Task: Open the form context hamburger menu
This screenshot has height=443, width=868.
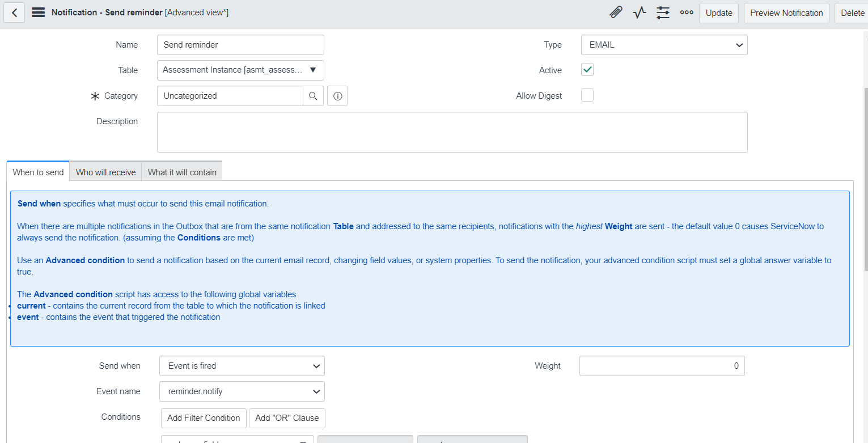Action: 37,12
